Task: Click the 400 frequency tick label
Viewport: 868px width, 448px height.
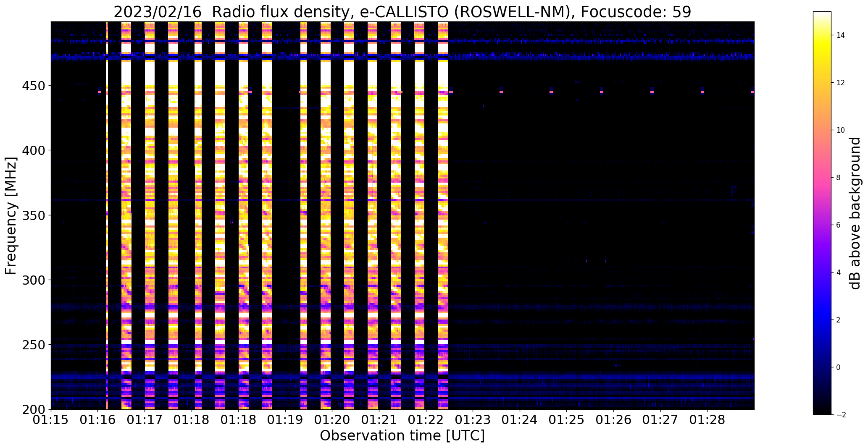Action: (x=34, y=150)
